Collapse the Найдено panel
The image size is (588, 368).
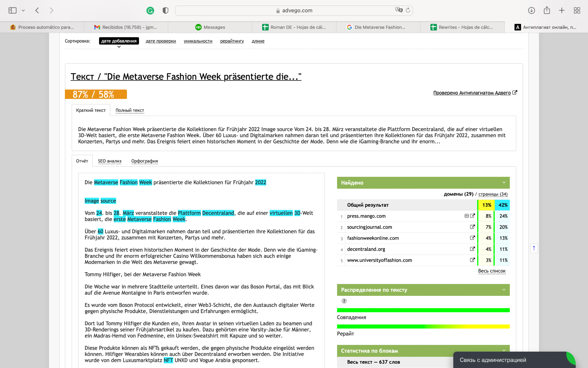click(504, 183)
